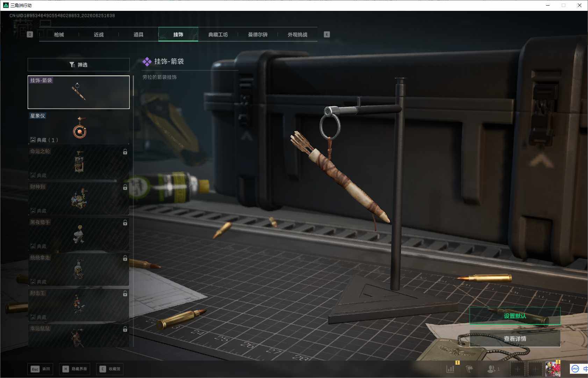Image resolution: width=588 pixels, height=378 pixels.
Task: Click the lock icon on 黑夜猎手
Action: click(x=125, y=223)
